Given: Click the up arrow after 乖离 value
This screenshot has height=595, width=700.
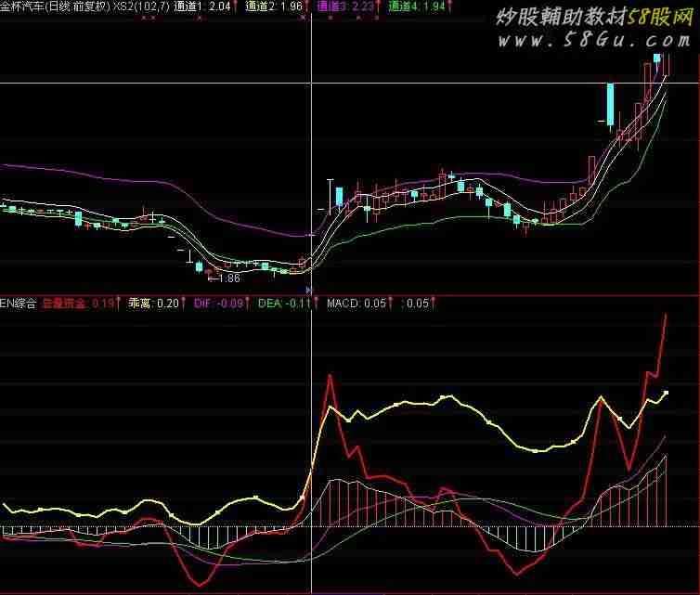Looking at the screenshot, I should (185, 303).
